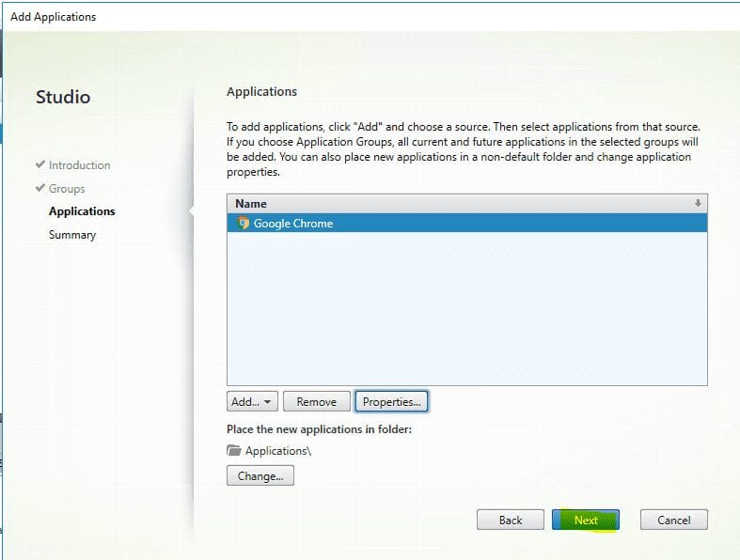
Task: Click the folder icon beside Applications\
Action: [x=233, y=451]
